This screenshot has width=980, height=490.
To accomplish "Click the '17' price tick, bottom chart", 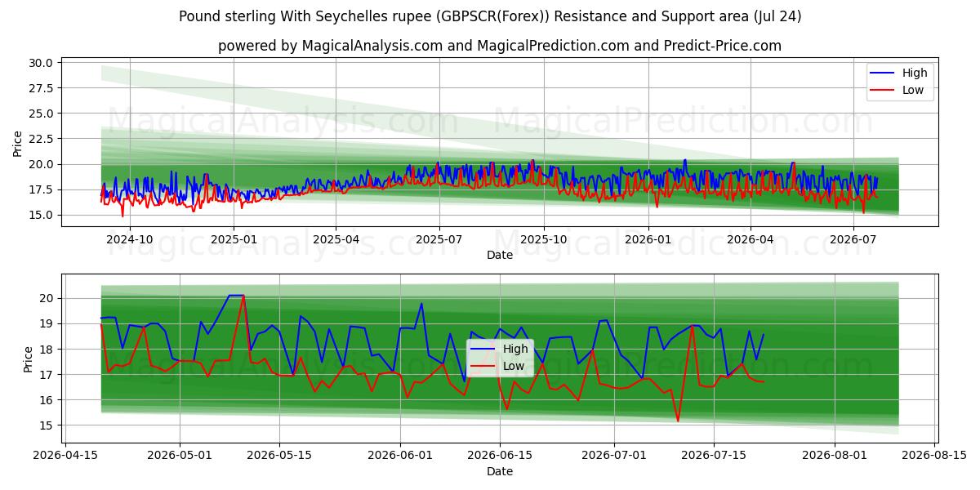I will coord(47,375).
